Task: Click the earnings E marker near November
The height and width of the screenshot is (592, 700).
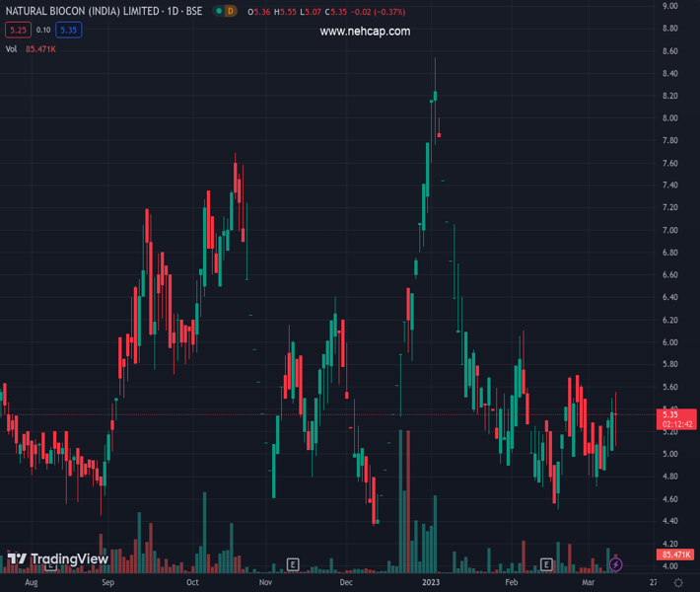Action: [293, 564]
